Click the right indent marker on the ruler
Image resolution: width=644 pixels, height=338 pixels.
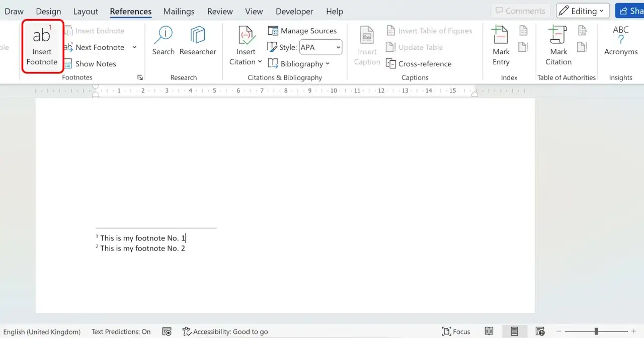coord(474,94)
